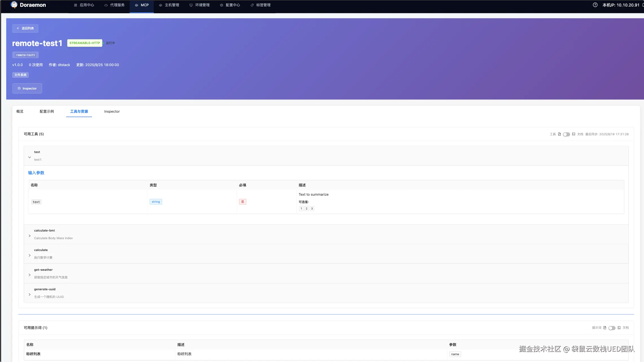The height and width of the screenshot is (362, 644).
Task: Expand the generate-uuid tool
Action: [30, 295]
